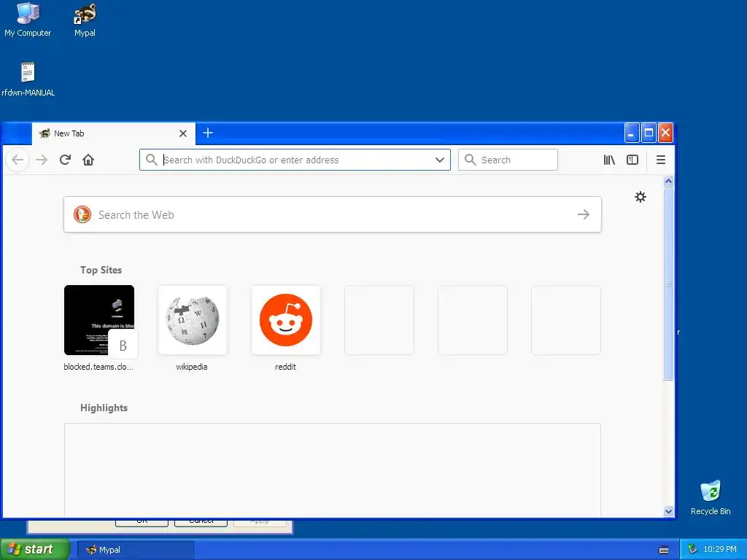Image resolution: width=747 pixels, height=560 pixels.
Task: Expand the address bar history dropdown
Action: point(440,160)
